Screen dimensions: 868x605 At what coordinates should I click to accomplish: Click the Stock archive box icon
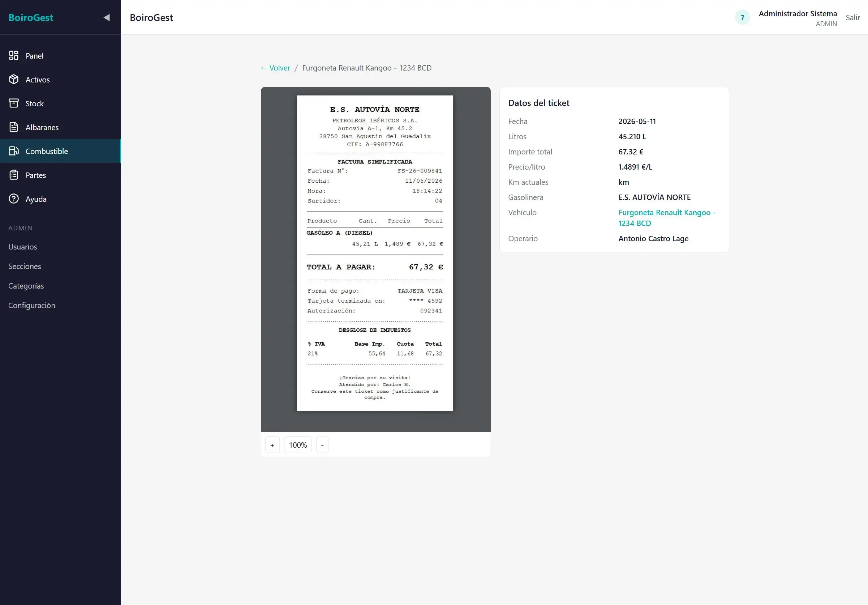pos(14,103)
